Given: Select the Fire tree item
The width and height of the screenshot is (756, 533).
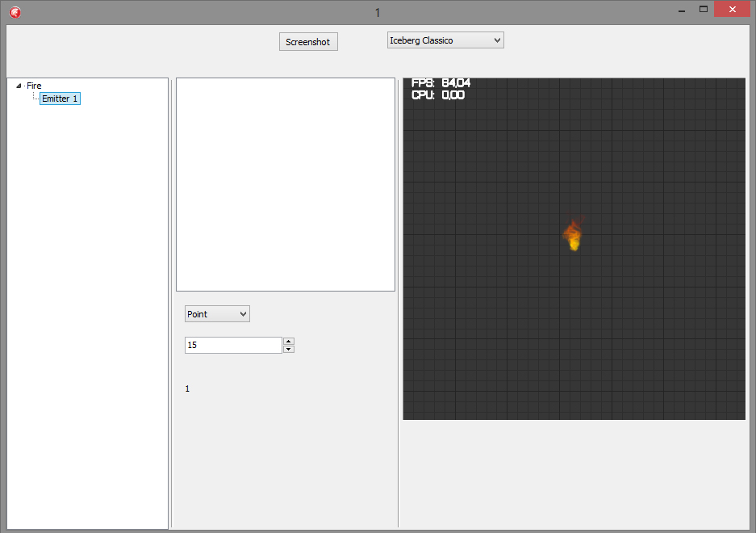Looking at the screenshot, I should pyautogui.click(x=34, y=86).
